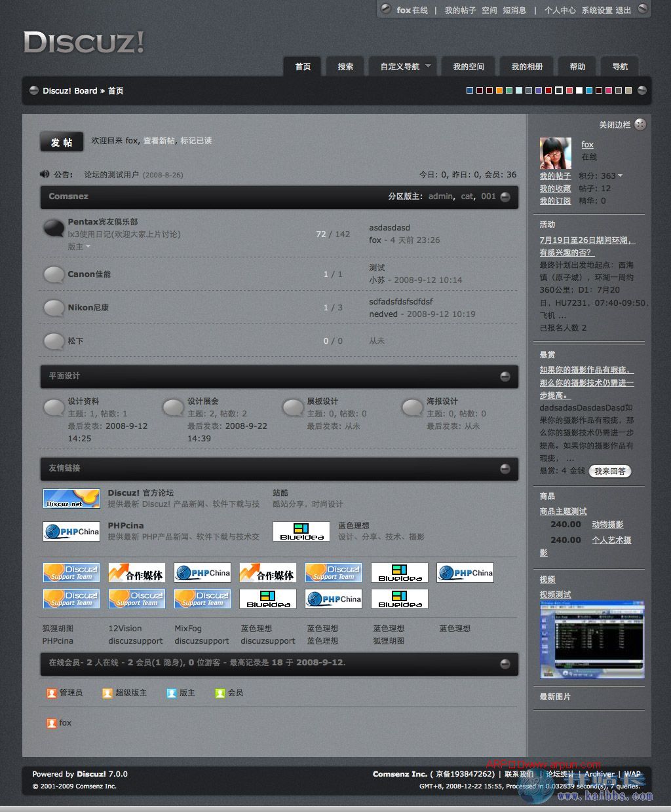Collapse the Comsnez category section
Screen dimensions: 671x812
(505, 196)
